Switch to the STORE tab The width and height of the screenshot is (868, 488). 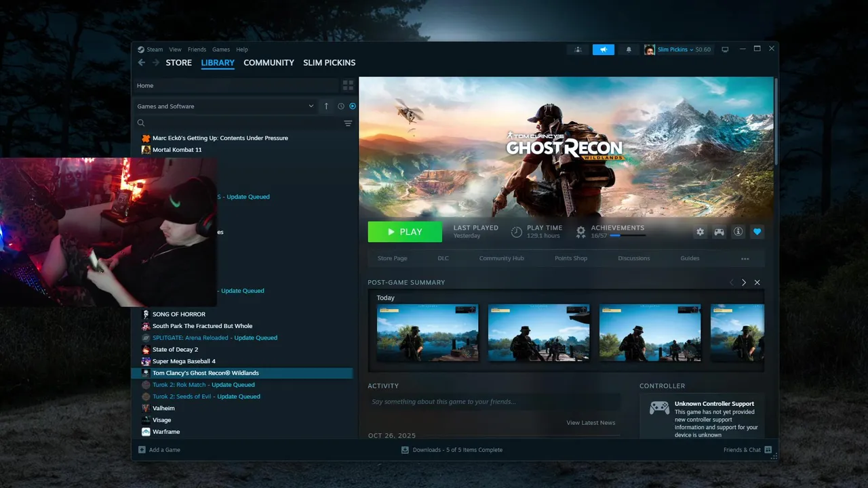[x=179, y=62]
